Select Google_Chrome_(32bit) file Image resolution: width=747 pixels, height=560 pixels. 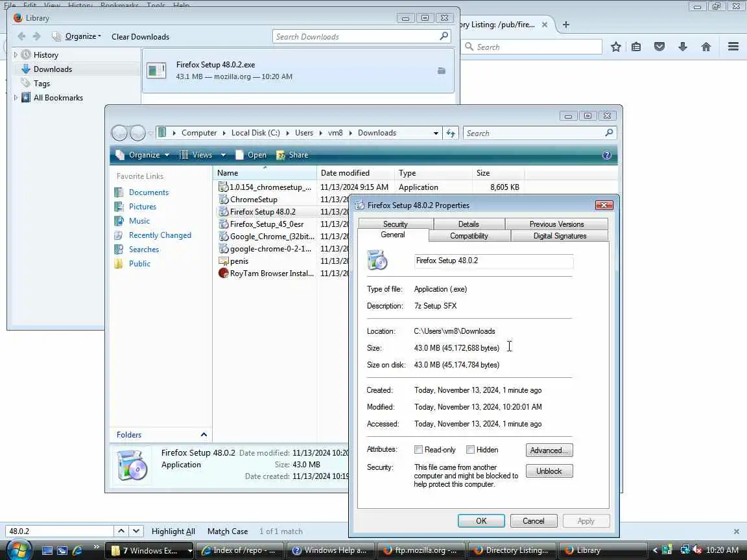266,237
